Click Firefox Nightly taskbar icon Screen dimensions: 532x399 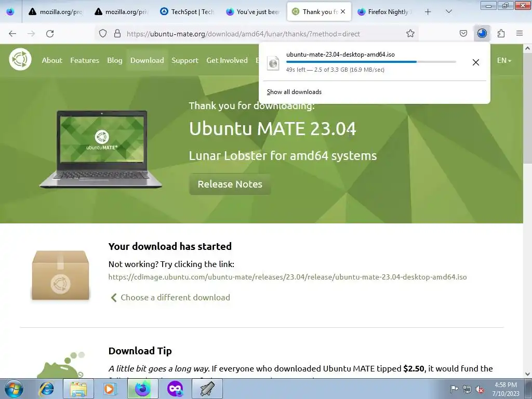[143, 389]
